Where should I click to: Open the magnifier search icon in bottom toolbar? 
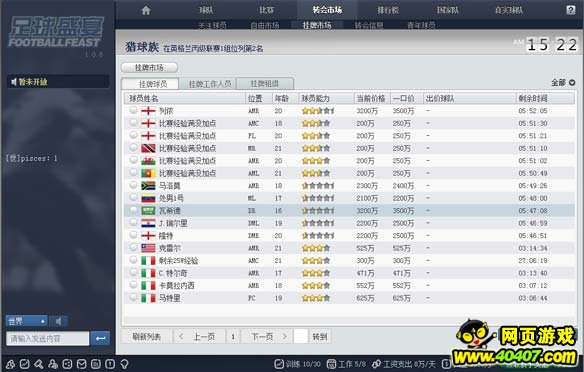coord(39,364)
